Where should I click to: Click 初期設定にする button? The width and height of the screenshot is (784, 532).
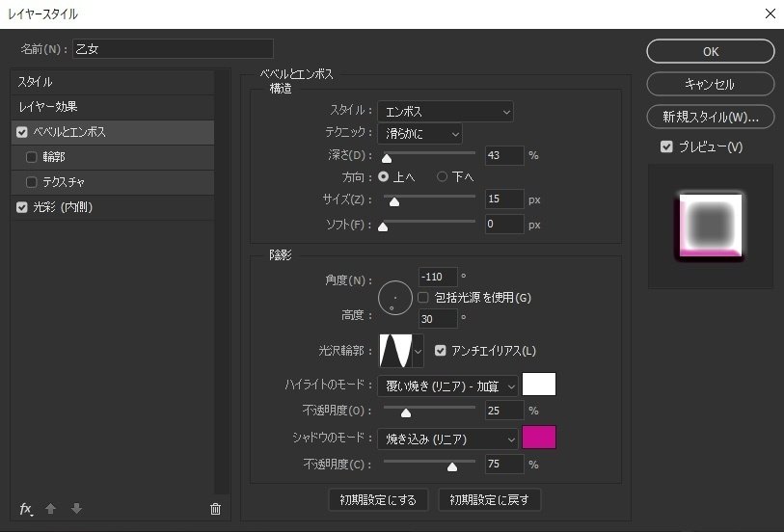coord(378,499)
